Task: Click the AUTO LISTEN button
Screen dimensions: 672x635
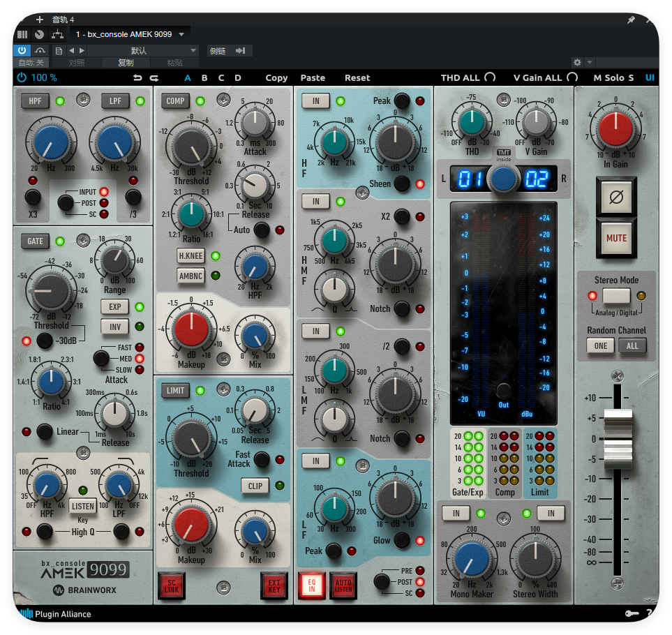Action: click(343, 585)
